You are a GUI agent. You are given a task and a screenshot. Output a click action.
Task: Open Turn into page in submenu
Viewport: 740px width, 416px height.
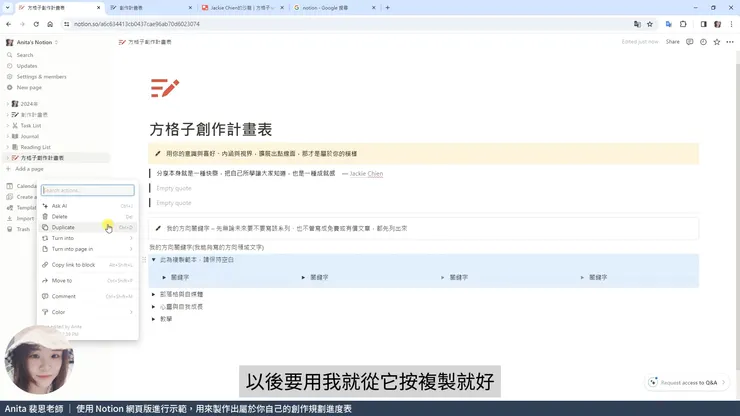point(87,249)
